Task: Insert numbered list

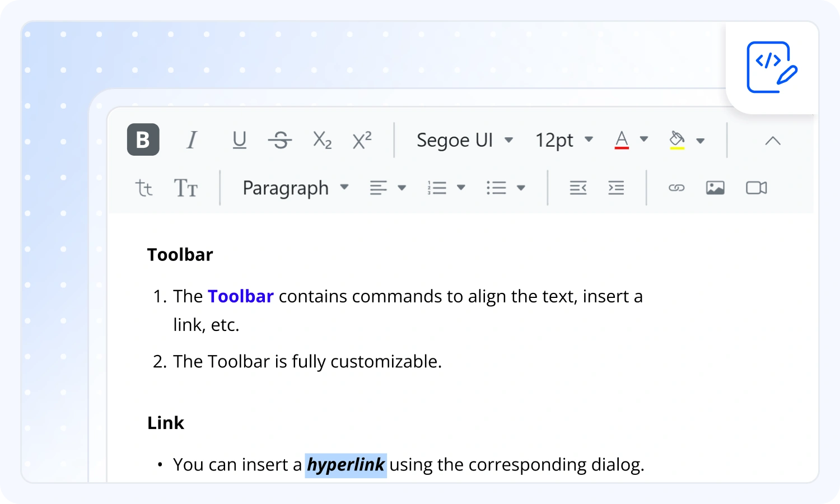Action: coord(437,188)
